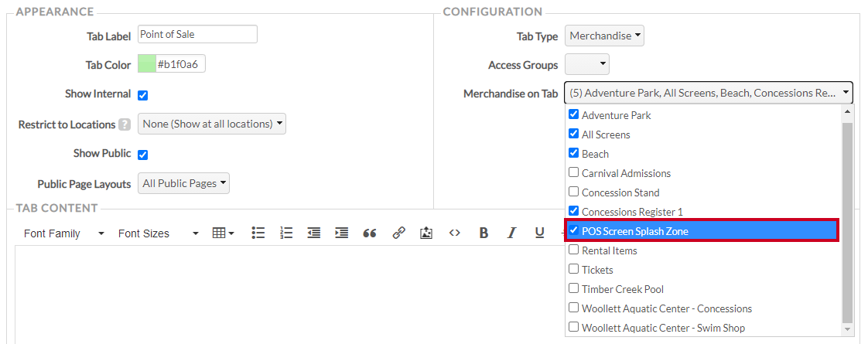Uncheck the Show Public checkbox
Viewport: 868px width, 344px height.
(143, 155)
